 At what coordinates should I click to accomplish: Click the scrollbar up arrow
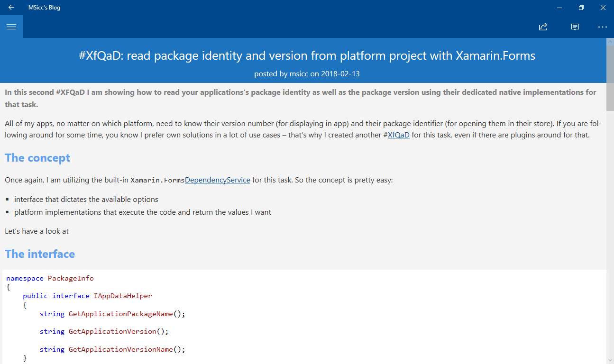coord(610,41)
